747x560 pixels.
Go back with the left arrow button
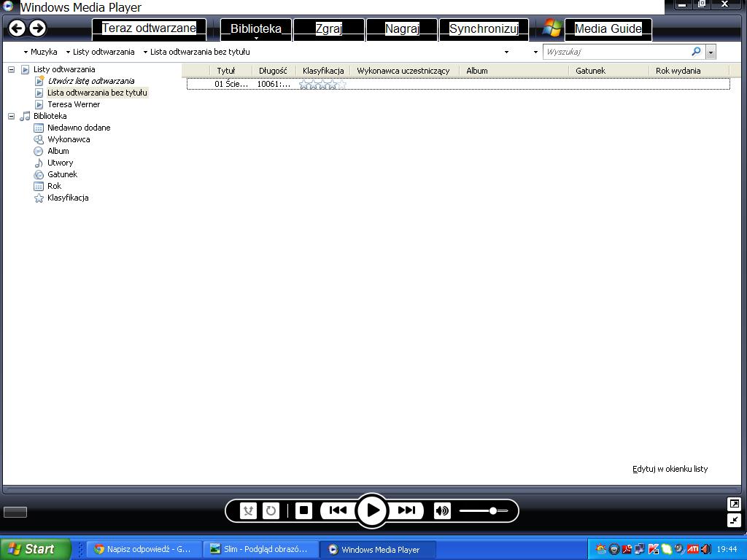coord(18,28)
